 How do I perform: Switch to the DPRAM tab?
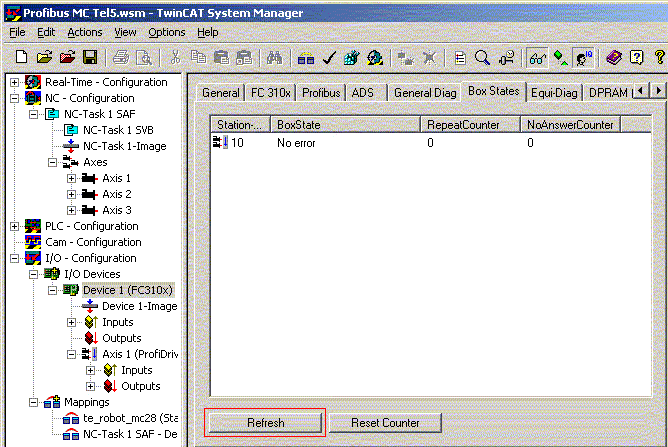click(608, 92)
